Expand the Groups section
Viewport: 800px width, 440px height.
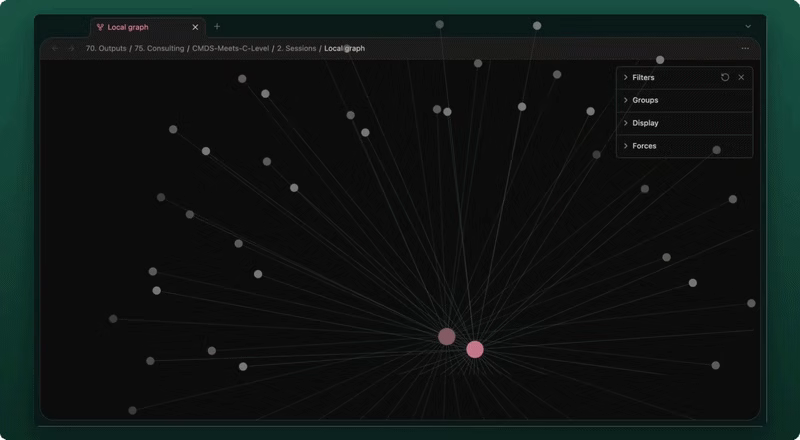pos(684,100)
